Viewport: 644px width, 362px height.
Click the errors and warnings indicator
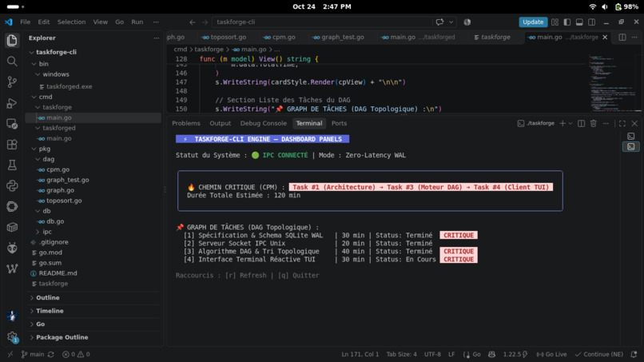pos(76,354)
